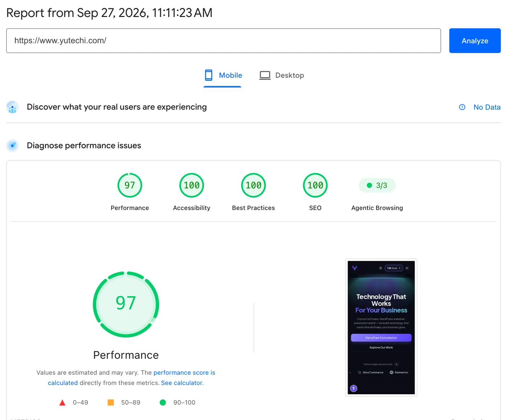
Task: Click the 'Best Practices' category label
Action: [253, 208]
